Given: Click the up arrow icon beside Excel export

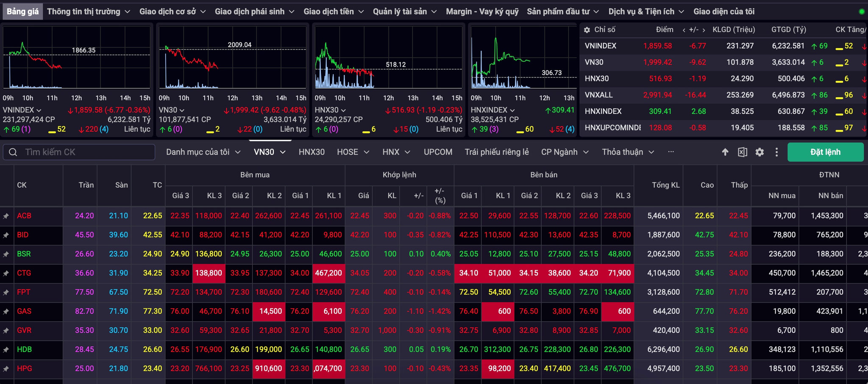Looking at the screenshot, I should [x=725, y=152].
